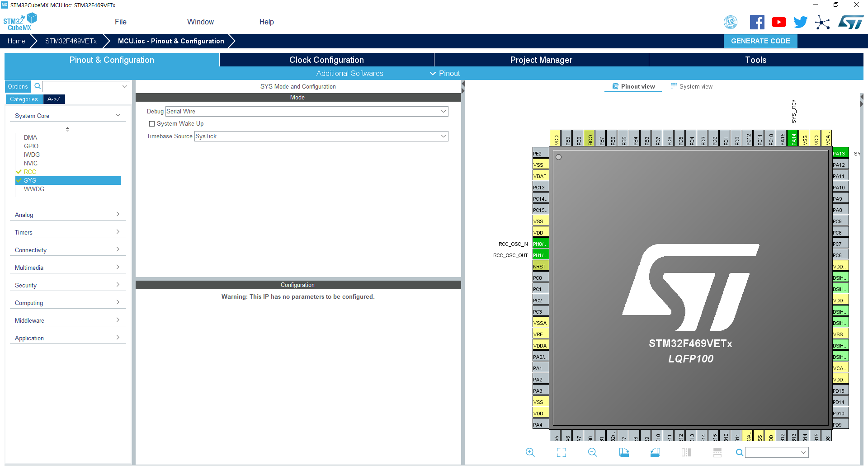Open the STM32CubeMX logo home
This screenshot has width=868, height=470.
[20, 22]
